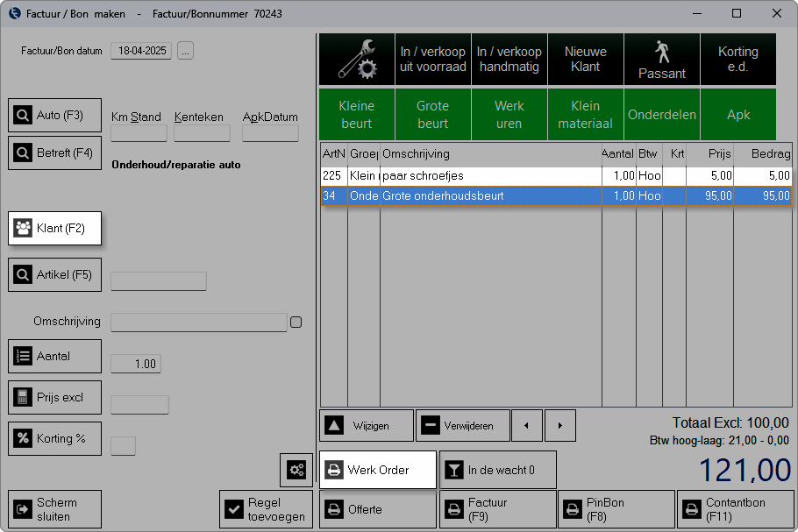Select the row 'Grote onderhoudsbeurt'

556,195
